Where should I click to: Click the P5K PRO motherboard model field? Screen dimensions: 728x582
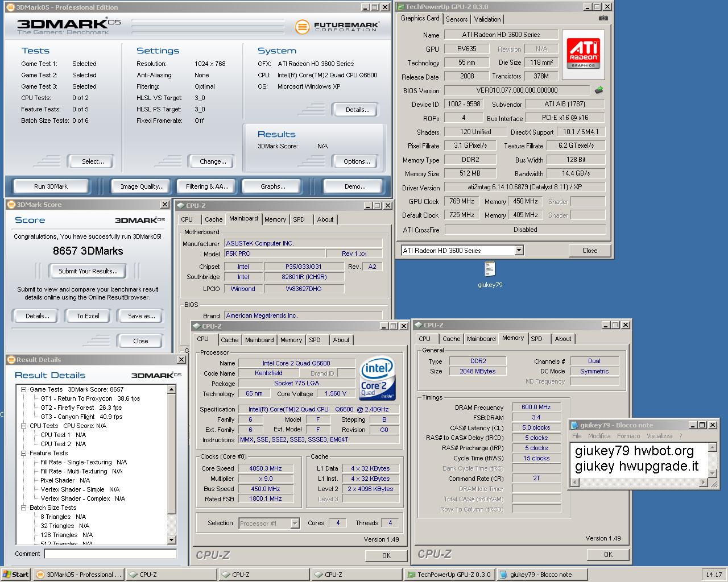[x=275, y=253]
